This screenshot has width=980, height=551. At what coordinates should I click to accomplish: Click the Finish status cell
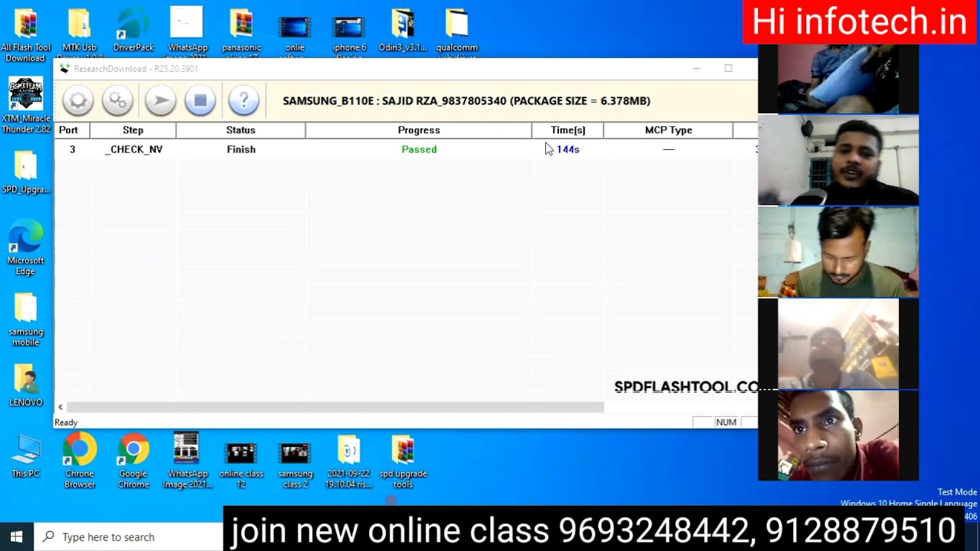click(240, 149)
